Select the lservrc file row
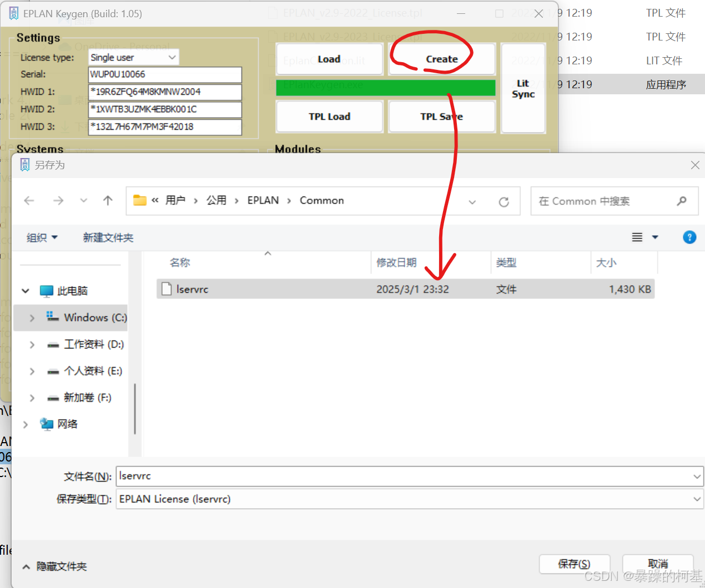This screenshot has width=705, height=588. pyautogui.click(x=405, y=289)
